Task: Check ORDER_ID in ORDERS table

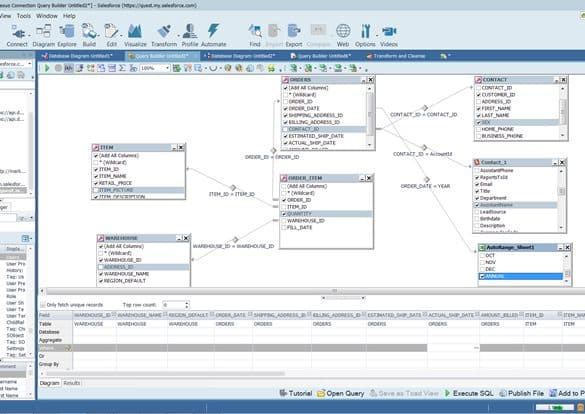Action: coord(285,102)
